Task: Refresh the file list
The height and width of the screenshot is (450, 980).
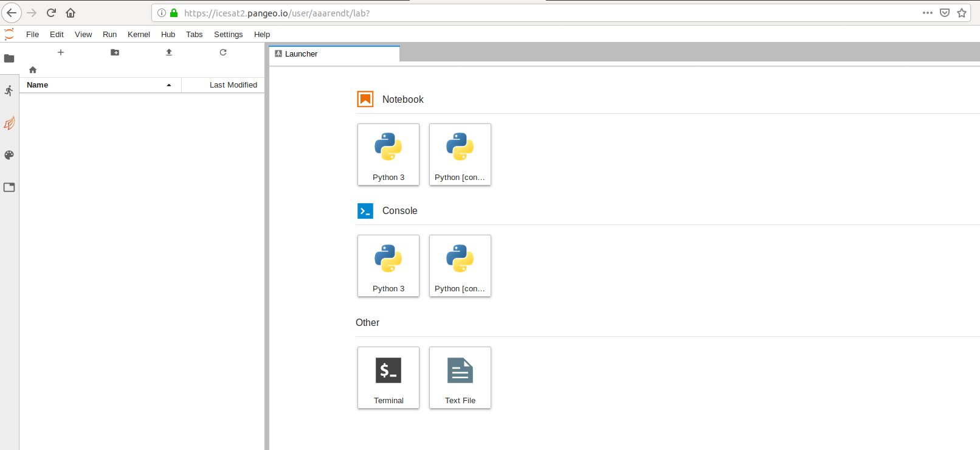Action: (x=223, y=52)
